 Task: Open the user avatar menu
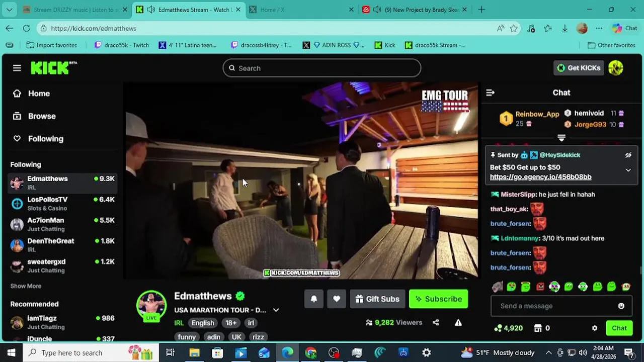point(616,68)
